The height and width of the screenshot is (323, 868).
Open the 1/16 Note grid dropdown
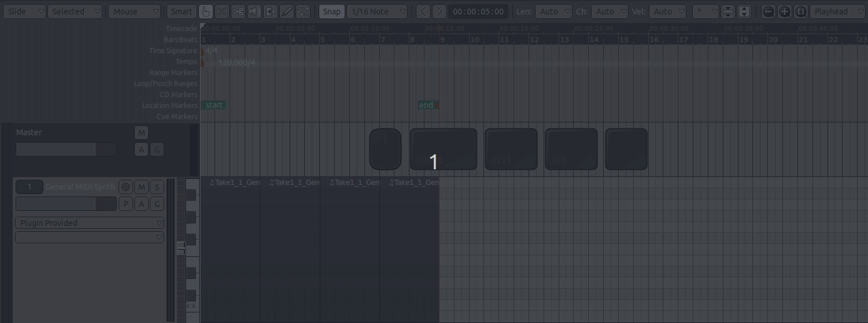[378, 12]
